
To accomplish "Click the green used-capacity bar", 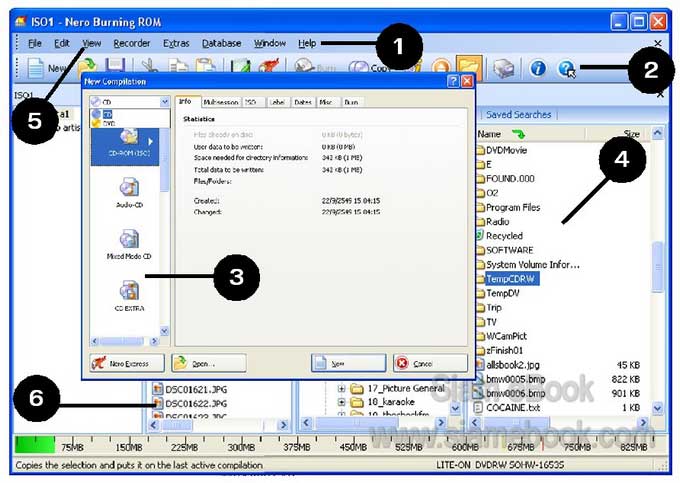I will click(x=35, y=444).
